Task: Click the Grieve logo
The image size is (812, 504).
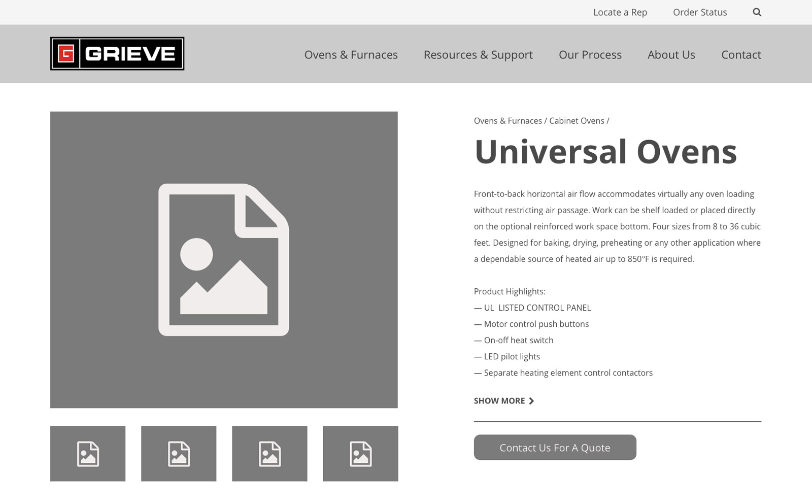Action: click(x=117, y=54)
